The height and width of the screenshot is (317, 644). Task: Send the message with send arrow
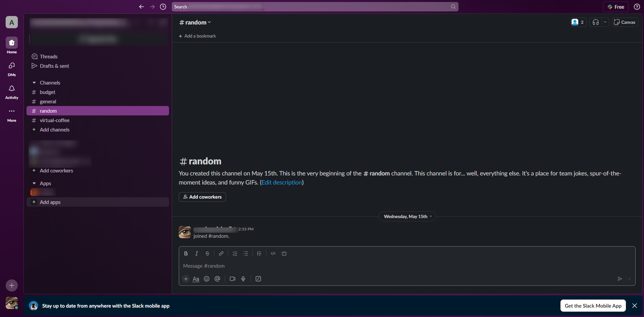pyautogui.click(x=620, y=279)
